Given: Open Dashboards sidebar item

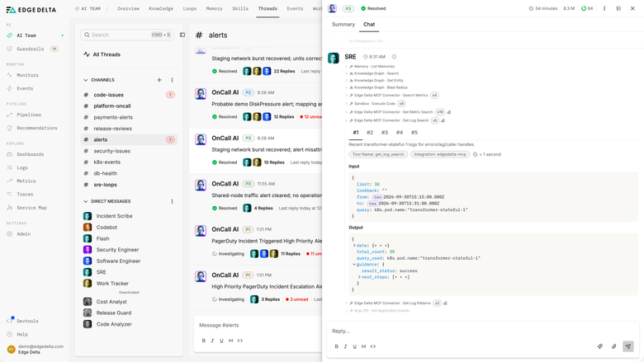Looking at the screenshot, I should coord(30,154).
